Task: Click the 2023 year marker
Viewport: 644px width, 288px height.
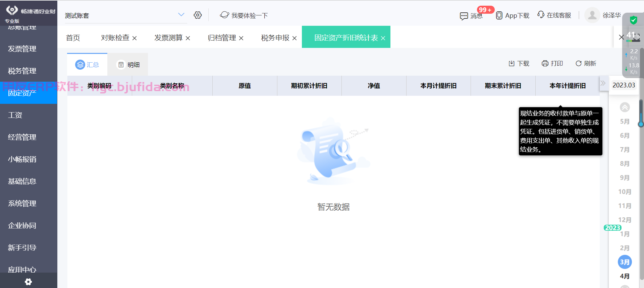Action: click(612, 228)
